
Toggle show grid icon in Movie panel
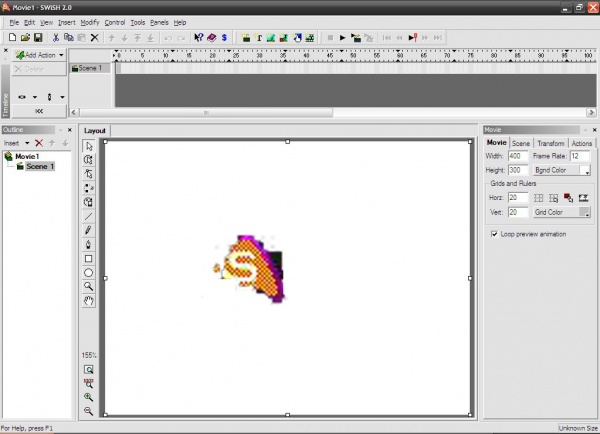click(x=538, y=198)
